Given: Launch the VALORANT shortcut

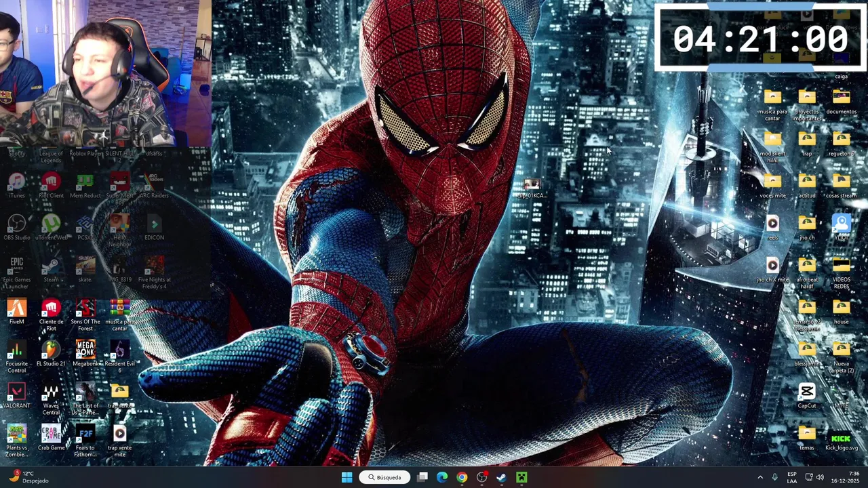Looking at the screenshot, I should pos(17,396).
